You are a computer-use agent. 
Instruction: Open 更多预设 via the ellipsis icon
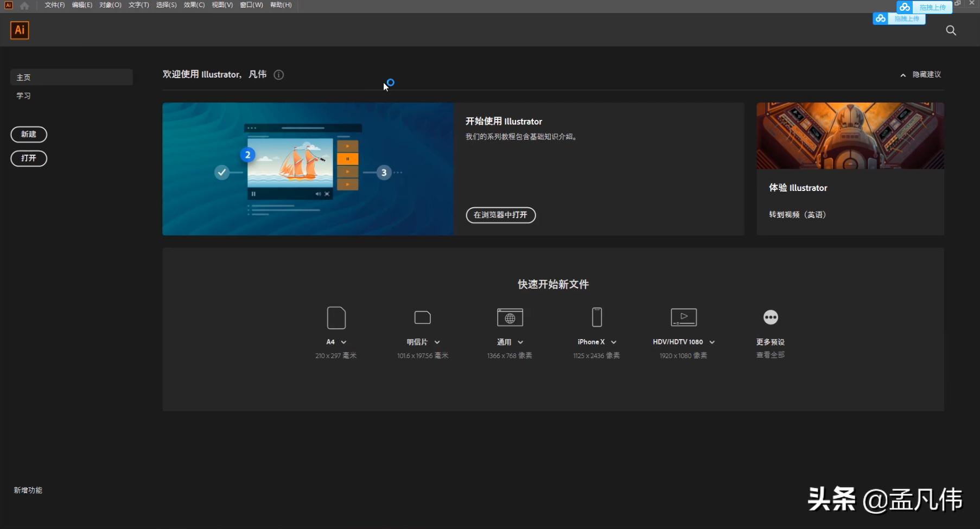tap(770, 317)
